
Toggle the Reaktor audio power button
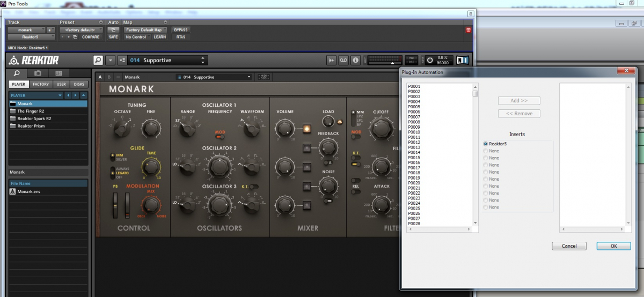(429, 61)
